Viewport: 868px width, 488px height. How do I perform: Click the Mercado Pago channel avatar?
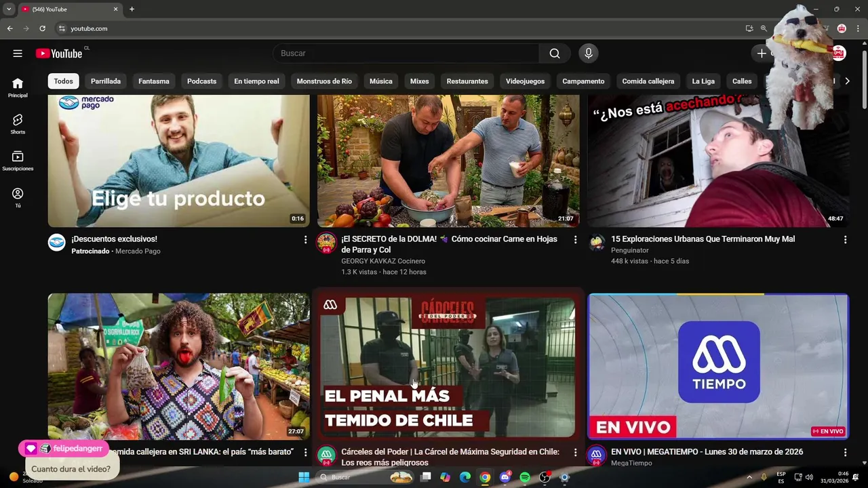coord(57,243)
